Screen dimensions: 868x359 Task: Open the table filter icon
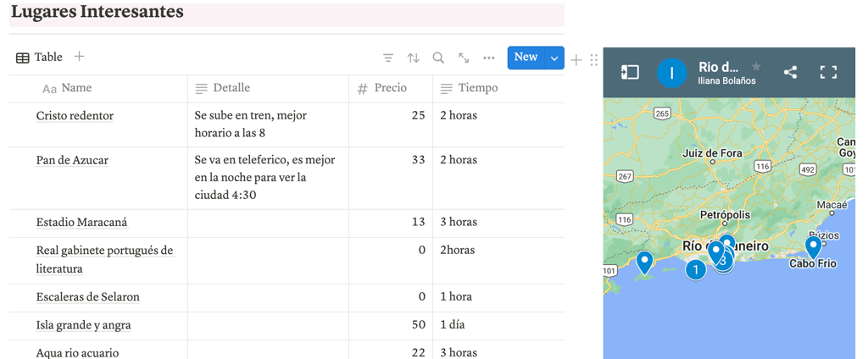[388, 58]
